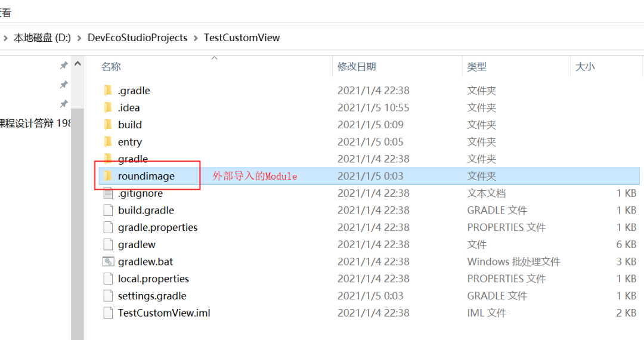This screenshot has height=340, width=644.
Task: Expand breadcrumb arrow after 本地磁盘 (D:)
Action: point(79,38)
